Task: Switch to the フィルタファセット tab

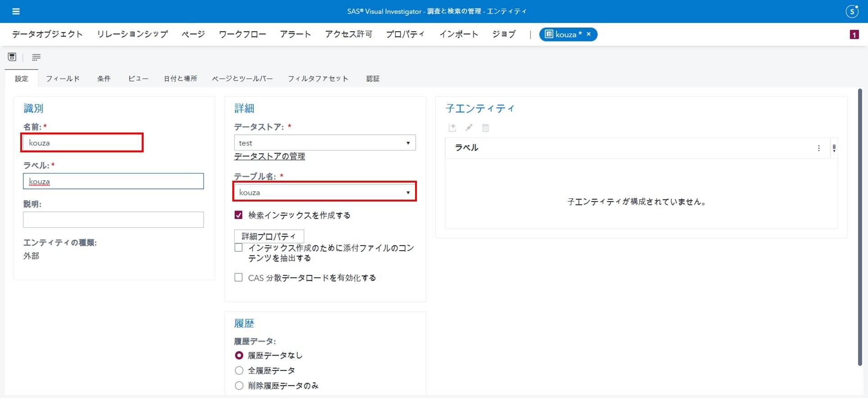Action: pyautogui.click(x=318, y=78)
